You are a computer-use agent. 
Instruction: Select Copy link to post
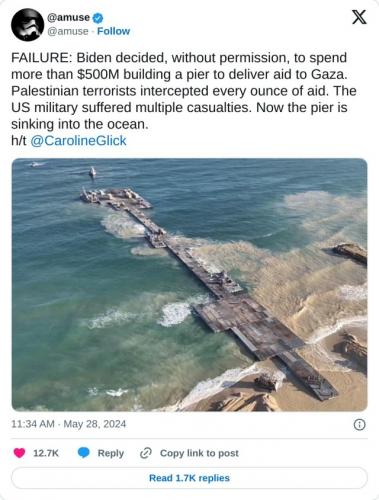[199, 453]
